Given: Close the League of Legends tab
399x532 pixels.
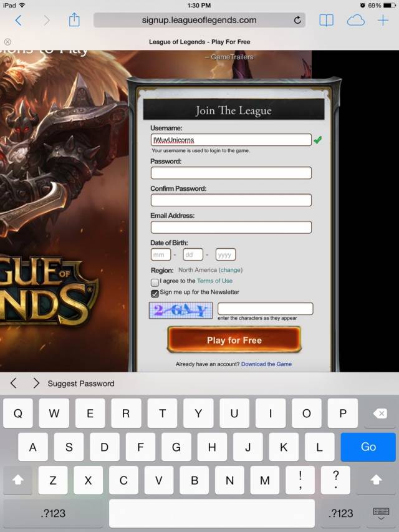Looking at the screenshot, I should [7, 42].
